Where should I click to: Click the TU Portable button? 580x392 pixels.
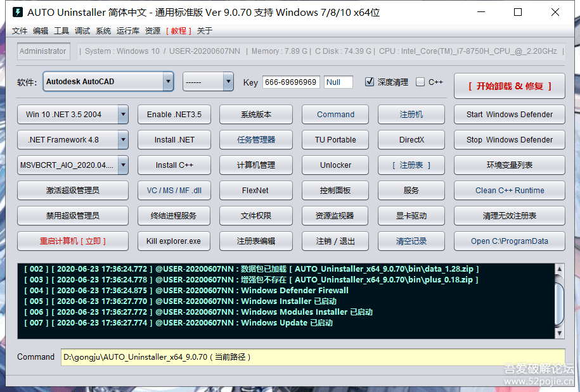click(x=335, y=140)
